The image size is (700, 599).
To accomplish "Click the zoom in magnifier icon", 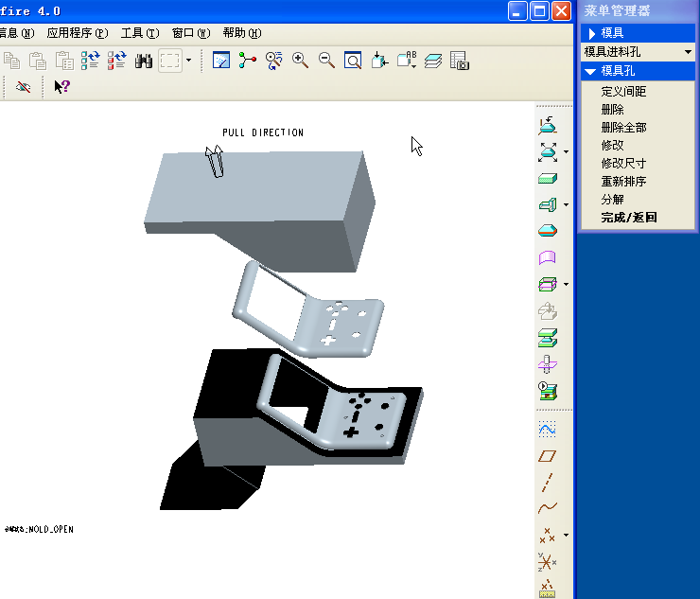I will [301, 61].
